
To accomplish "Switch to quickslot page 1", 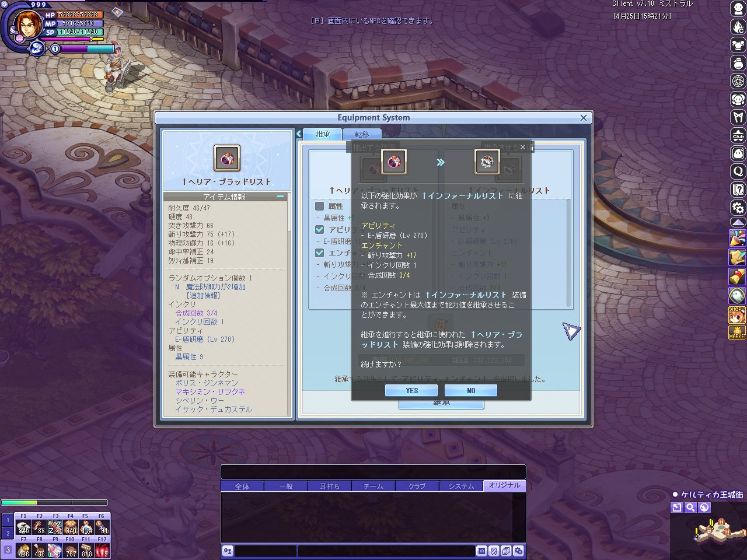I will tap(8, 520).
